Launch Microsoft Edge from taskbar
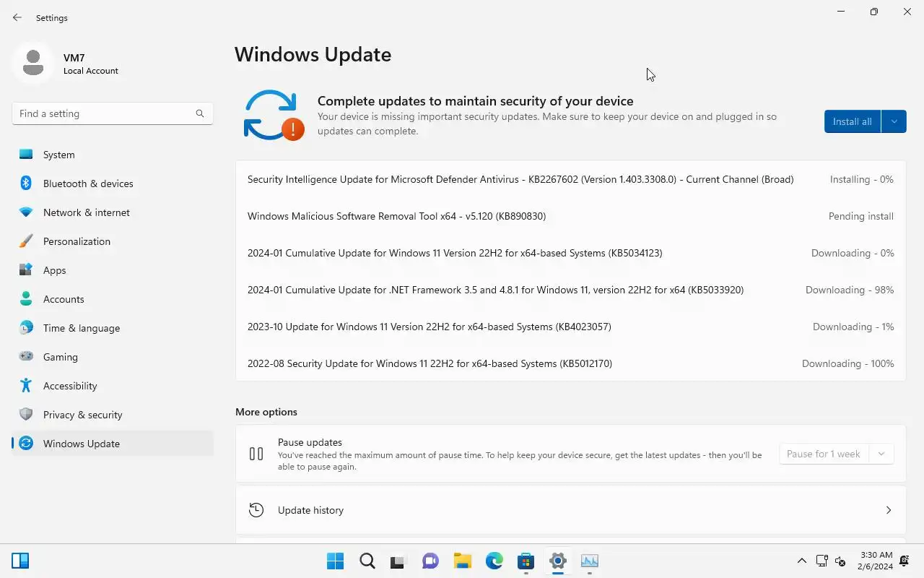The height and width of the screenshot is (578, 924). 494,561
